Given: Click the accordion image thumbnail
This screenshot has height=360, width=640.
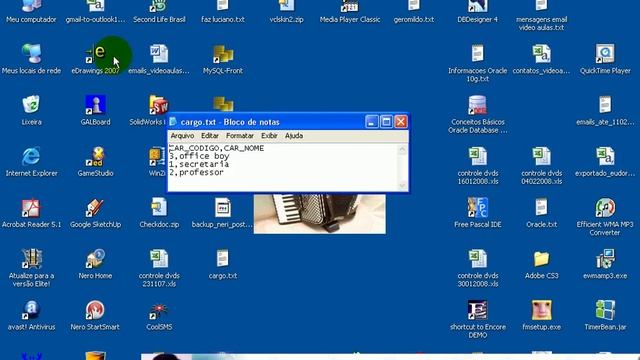Looking at the screenshot, I should point(320,214).
